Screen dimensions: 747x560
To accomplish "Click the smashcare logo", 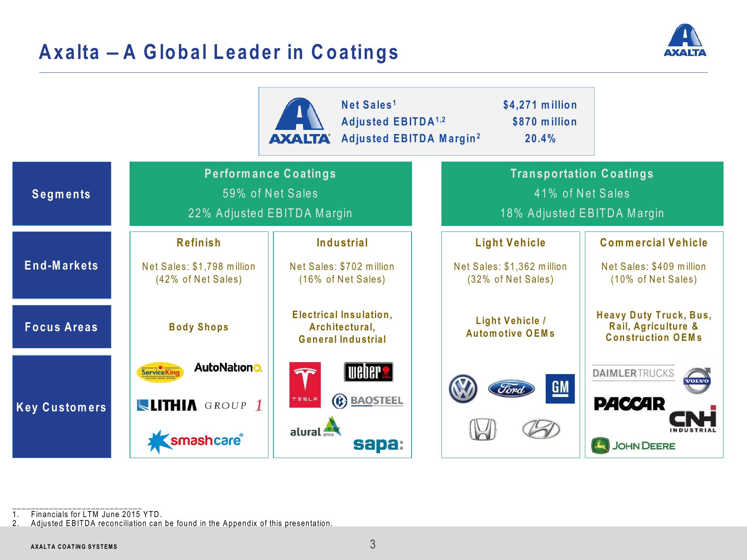I will pyautogui.click(x=195, y=441).
